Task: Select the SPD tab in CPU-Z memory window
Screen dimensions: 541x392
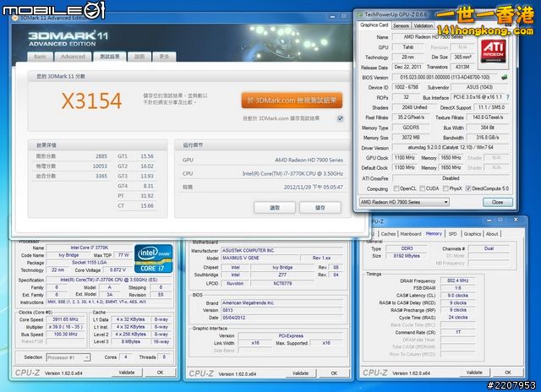Action: pos(452,233)
